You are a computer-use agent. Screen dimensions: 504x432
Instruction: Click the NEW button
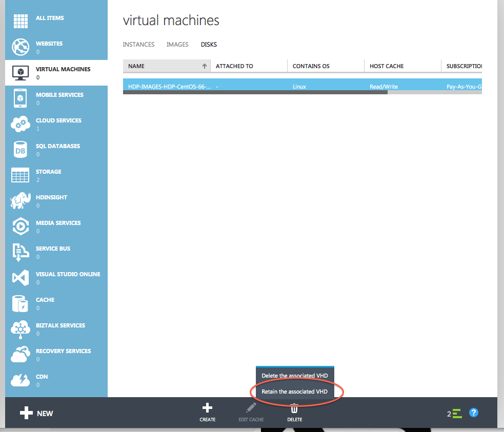36,413
